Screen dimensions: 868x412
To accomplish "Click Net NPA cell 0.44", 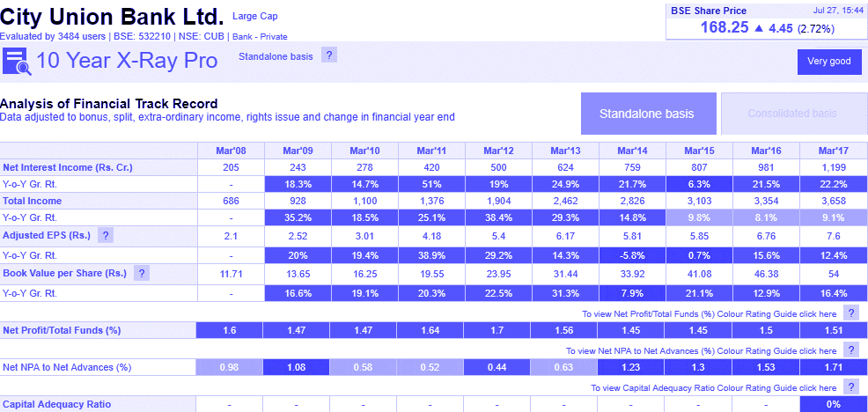I will click(497, 367).
